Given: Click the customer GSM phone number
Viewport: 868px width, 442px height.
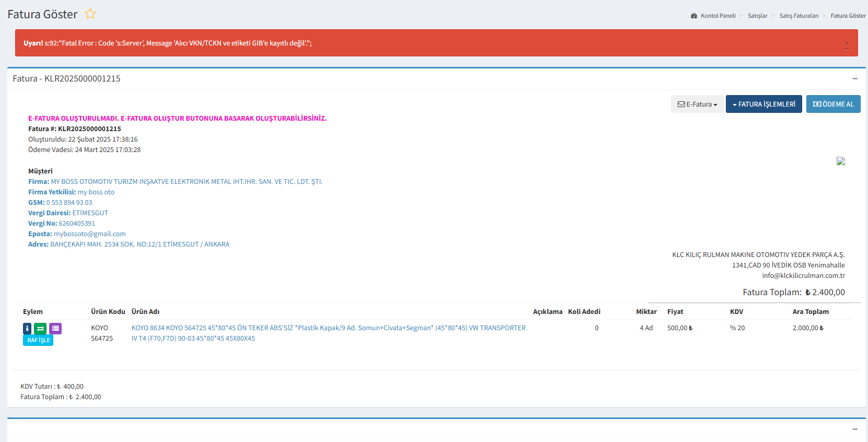Looking at the screenshot, I should (69, 203).
